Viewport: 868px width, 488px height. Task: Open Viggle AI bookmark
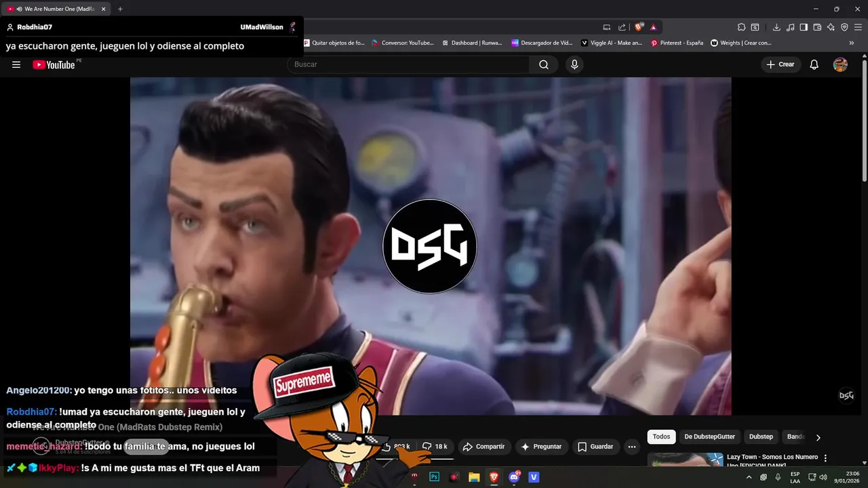[x=611, y=43]
